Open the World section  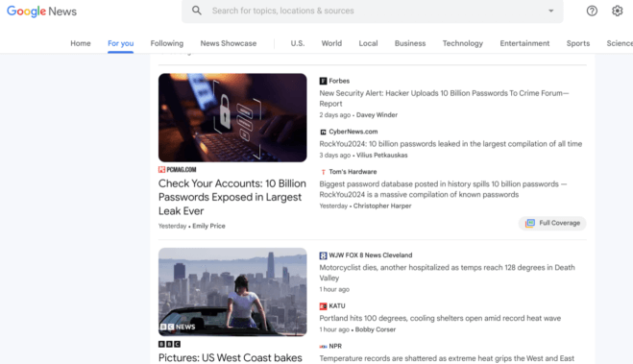(x=331, y=43)
